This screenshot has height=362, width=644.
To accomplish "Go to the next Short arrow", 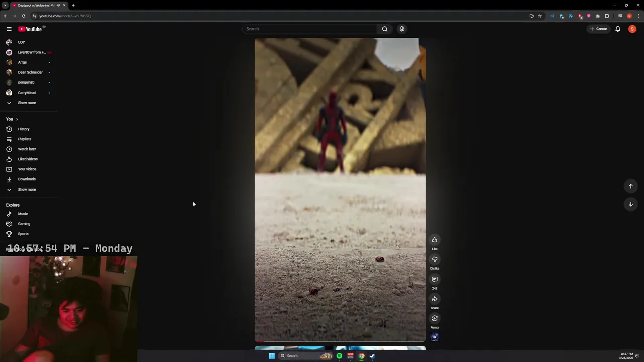I will click(x=630, y=204).
